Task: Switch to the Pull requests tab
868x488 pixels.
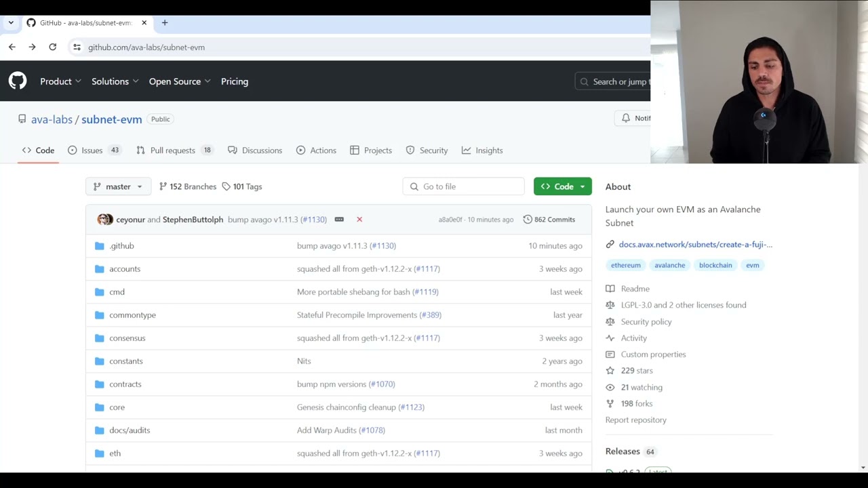Action: pyautogui.click(x=174, y=150)
